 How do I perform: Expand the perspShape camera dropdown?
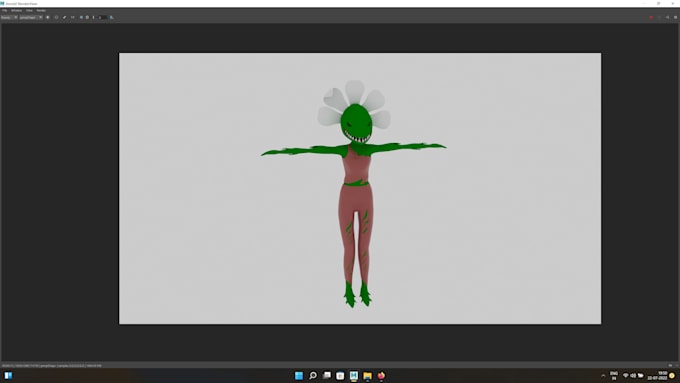tap(31, 17)
